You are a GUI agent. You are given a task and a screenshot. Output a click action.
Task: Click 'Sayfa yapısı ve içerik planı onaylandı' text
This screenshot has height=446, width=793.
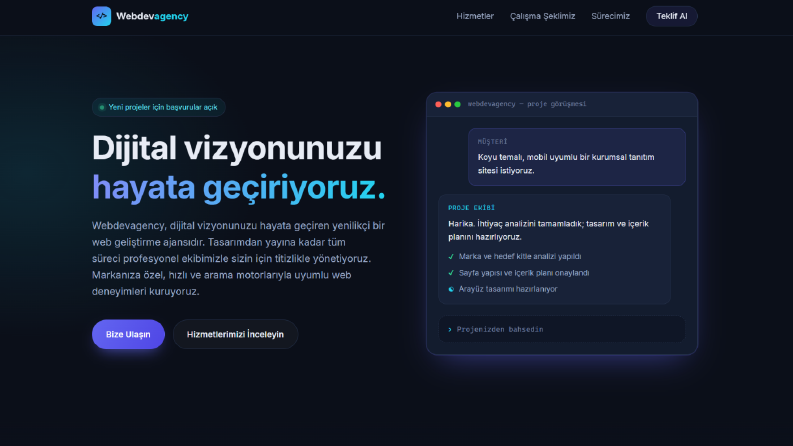[x=524, y=273]
